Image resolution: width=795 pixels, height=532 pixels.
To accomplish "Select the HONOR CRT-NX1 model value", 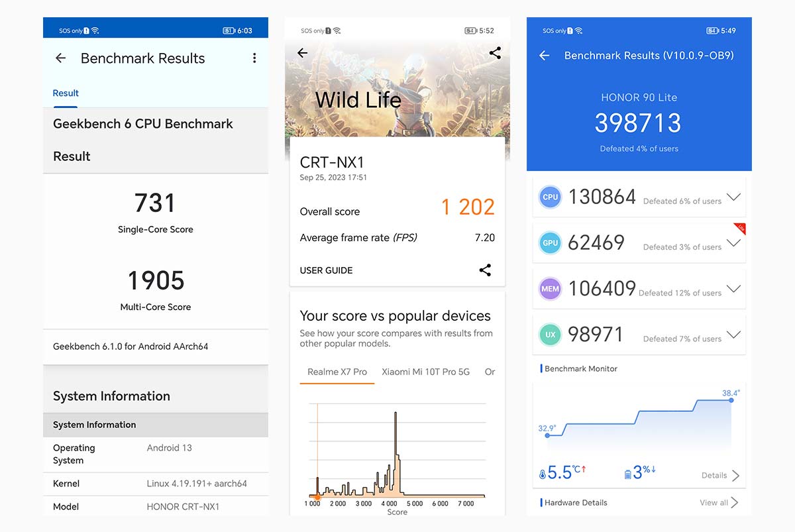I will coord(183,507).
